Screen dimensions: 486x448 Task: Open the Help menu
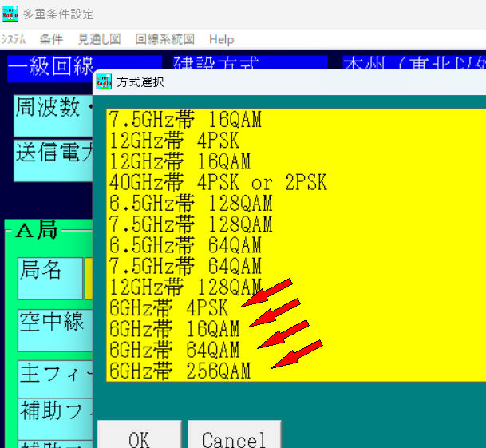[221, 39]
